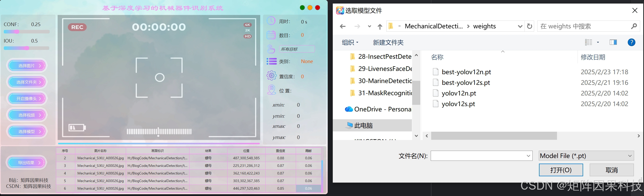Select the 30-MarineDetectic folder

tap(380, 81)
